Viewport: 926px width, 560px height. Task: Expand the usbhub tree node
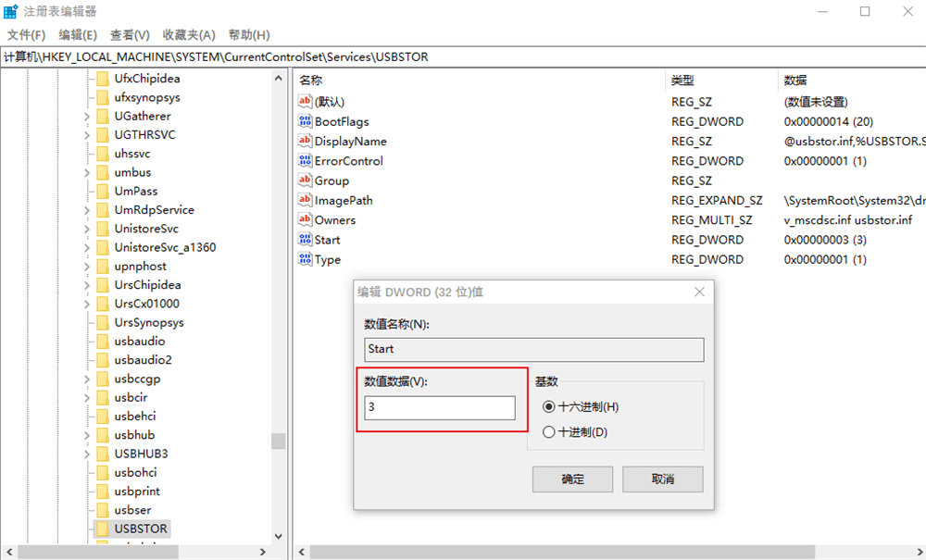point(86,435)
